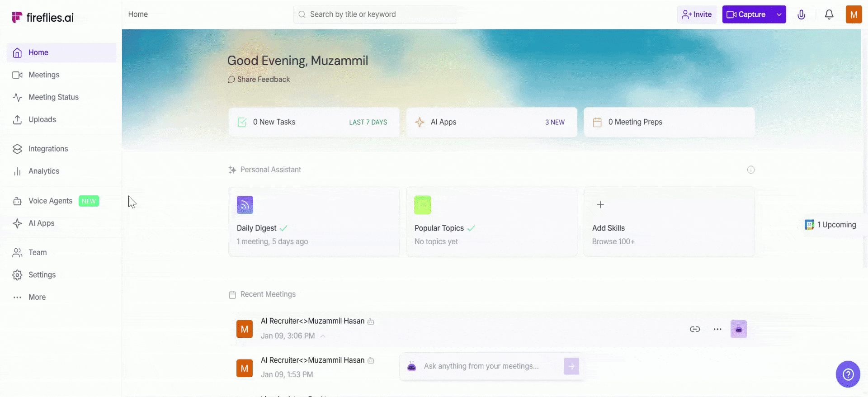Open the notifications bell

tap(829, 14)
